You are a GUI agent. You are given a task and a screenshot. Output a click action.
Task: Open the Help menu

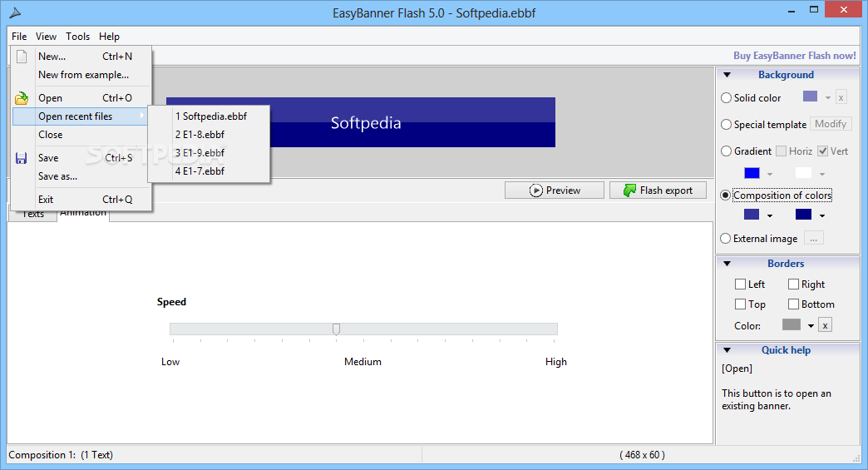coord(109,37)
